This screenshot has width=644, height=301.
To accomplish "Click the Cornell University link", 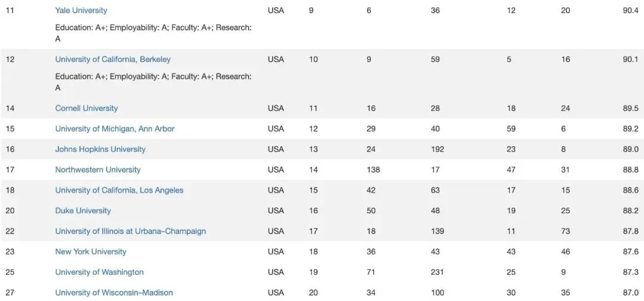I will tap(86, 108).
